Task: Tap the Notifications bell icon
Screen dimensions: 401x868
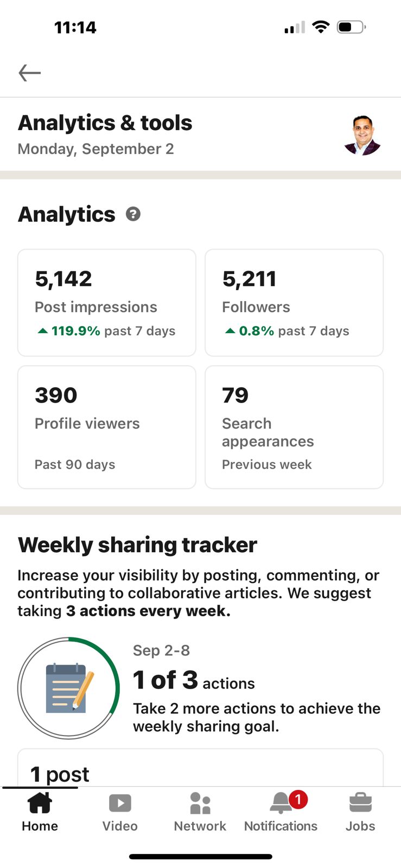Action: (x=281, y=804)
